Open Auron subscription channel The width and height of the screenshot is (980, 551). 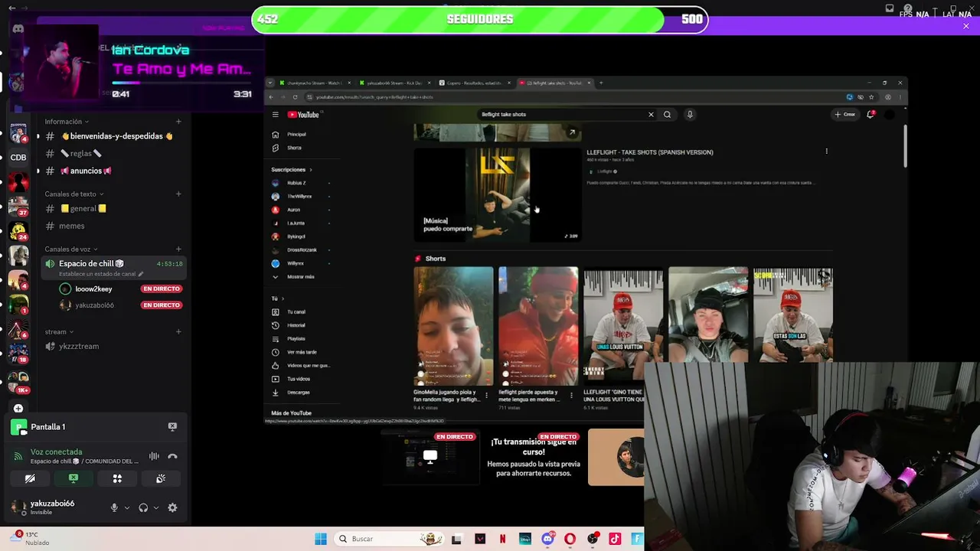(x=294, y=210)
